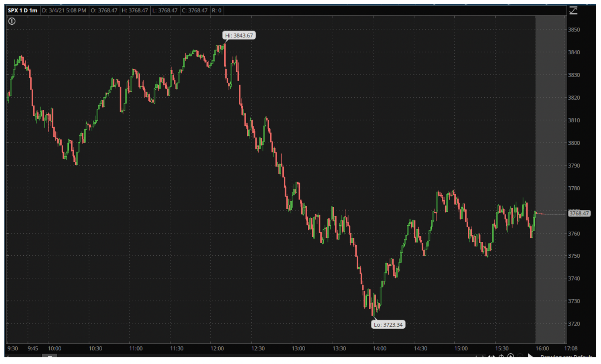Viewport: 601px width, 364px height.
Task: Click the 11:00 label on time axis
Action: [x=136, y=348]
